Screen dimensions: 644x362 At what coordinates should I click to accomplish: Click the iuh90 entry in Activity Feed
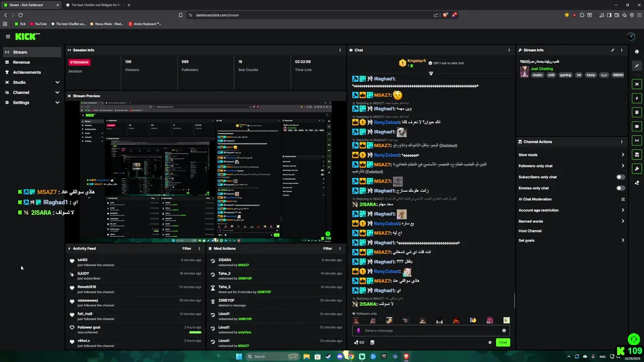pyautogui.click(x=136, y=262)
